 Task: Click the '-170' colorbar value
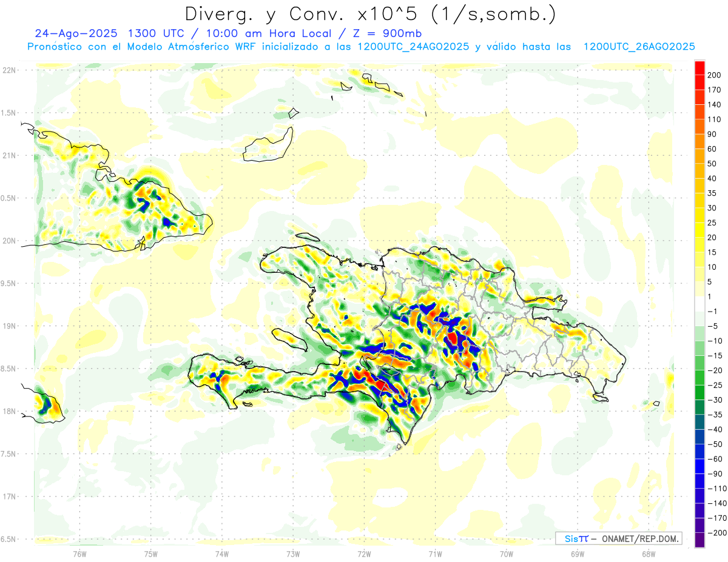[717, 518]
